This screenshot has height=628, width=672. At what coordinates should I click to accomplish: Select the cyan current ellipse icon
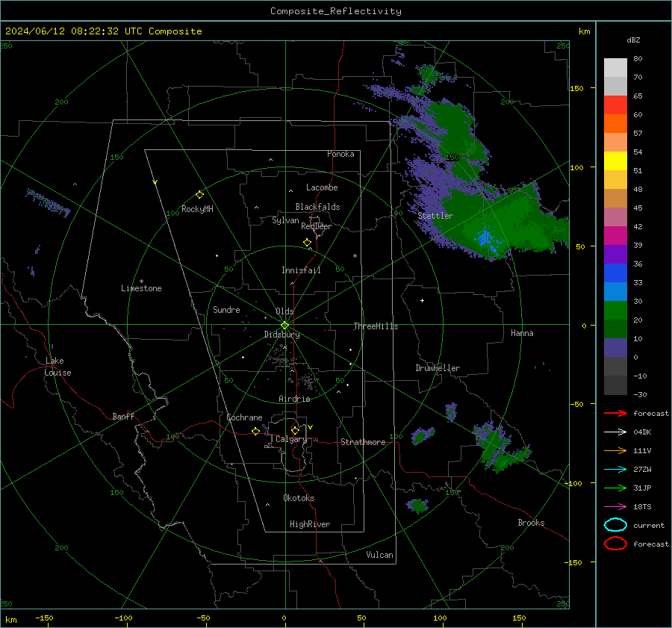click(615, 525)
